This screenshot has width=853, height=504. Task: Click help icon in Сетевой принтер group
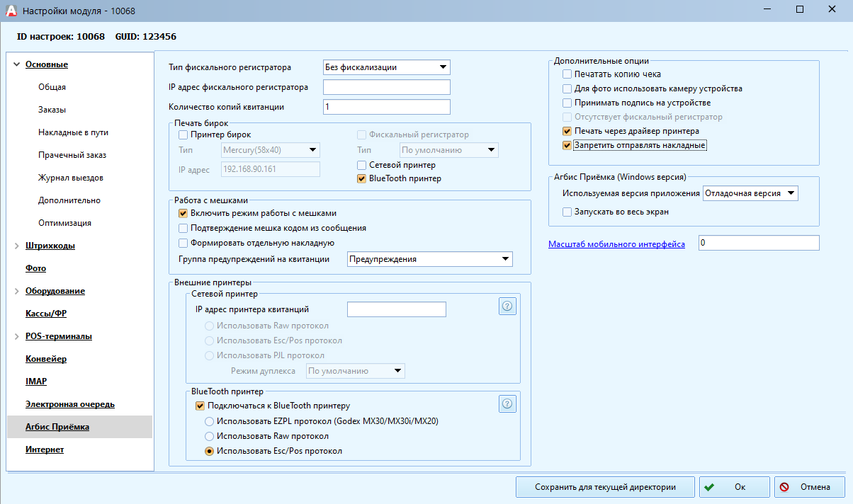click(507, 306)
